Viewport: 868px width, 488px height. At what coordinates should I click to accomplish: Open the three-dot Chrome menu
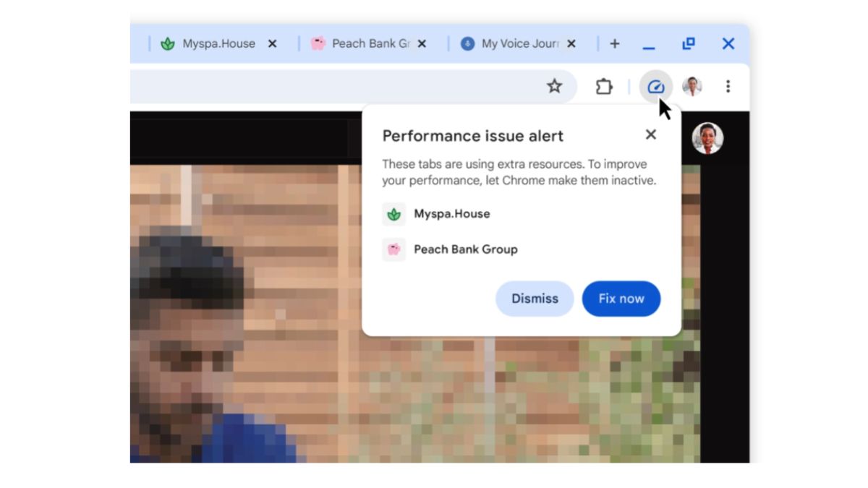click(726, 86)
